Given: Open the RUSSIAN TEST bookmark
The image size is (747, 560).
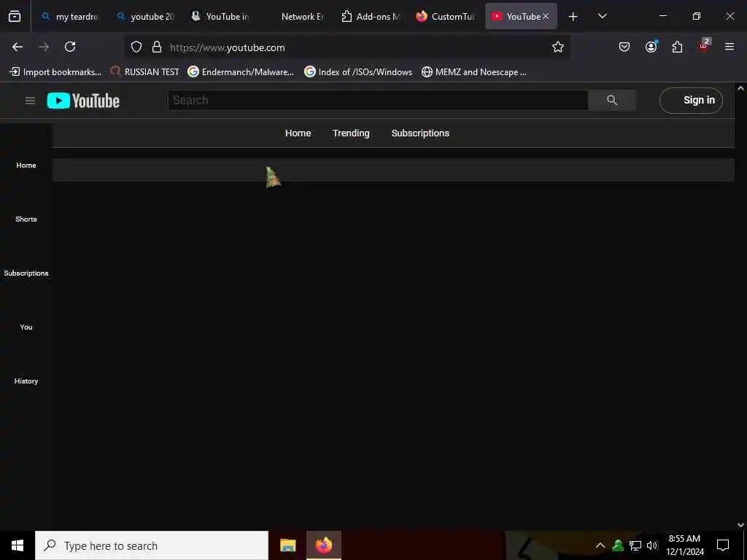Looking at the screenshot, I should (x=145, y=72).
